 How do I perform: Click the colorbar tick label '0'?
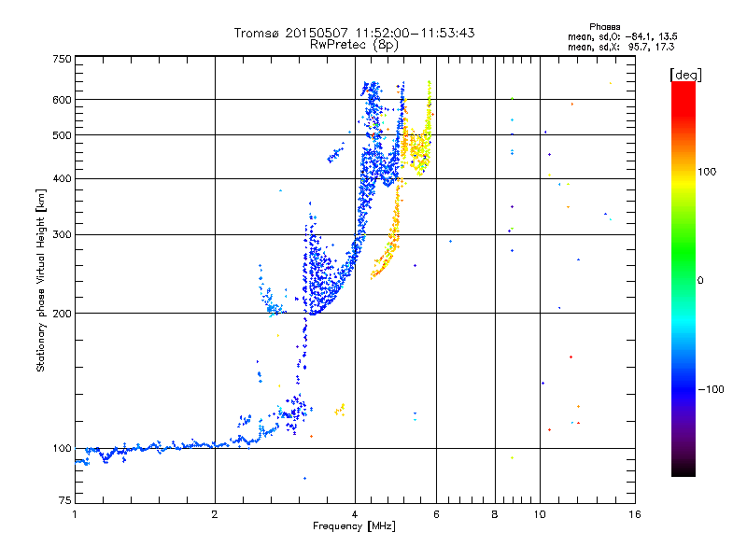(700, 281)
